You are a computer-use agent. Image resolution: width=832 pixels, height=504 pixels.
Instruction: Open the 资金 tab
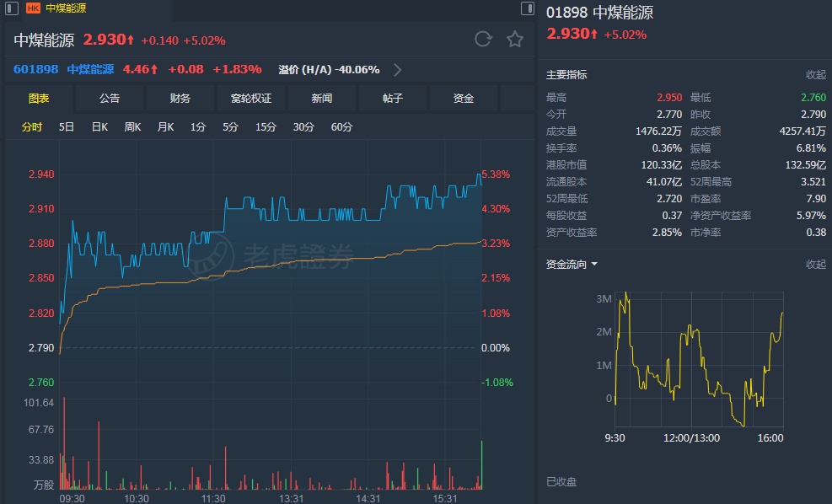464,98
